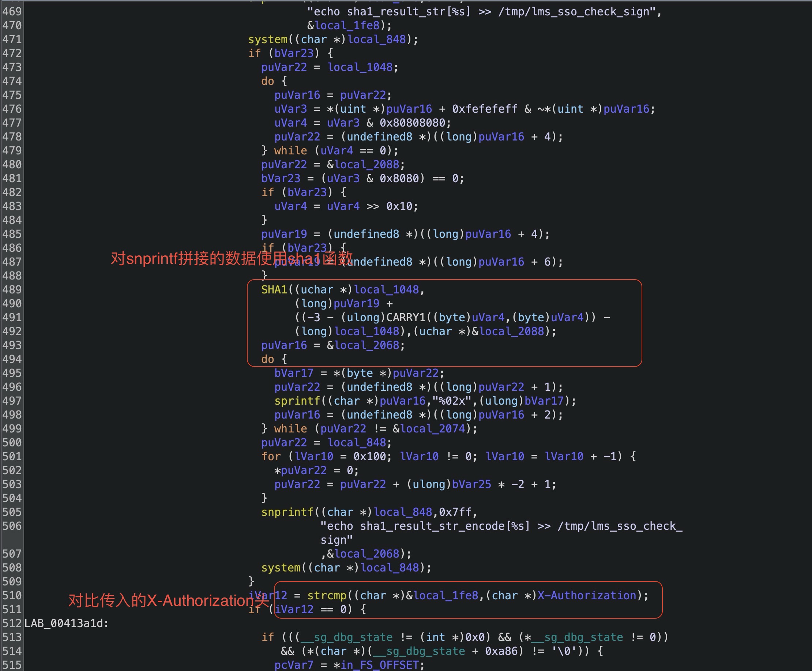Viewport: 812px width, 671px height.
Task: Select the pcVar7 variable
Action: point(294,665)
